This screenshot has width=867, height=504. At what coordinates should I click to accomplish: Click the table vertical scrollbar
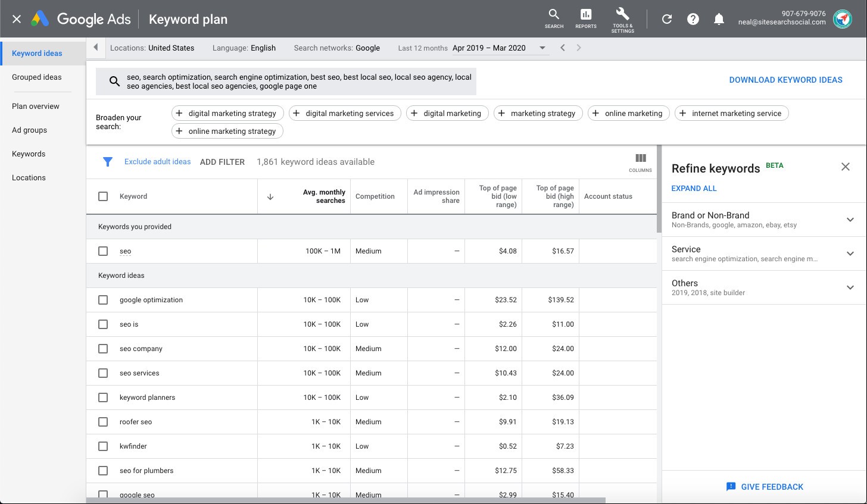(659, 189)
